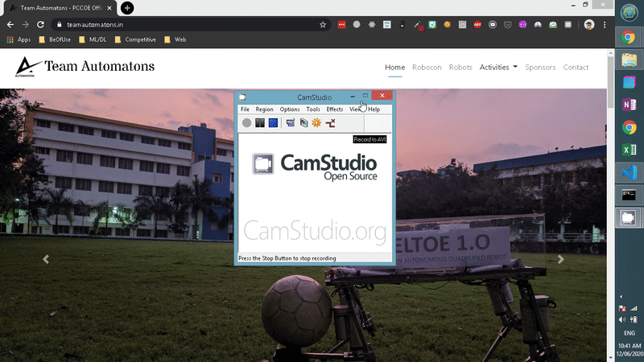Viewport: 644px width, 362px height.
Task: Open Excel from the taskbar
Action: [x=629, y=150]
